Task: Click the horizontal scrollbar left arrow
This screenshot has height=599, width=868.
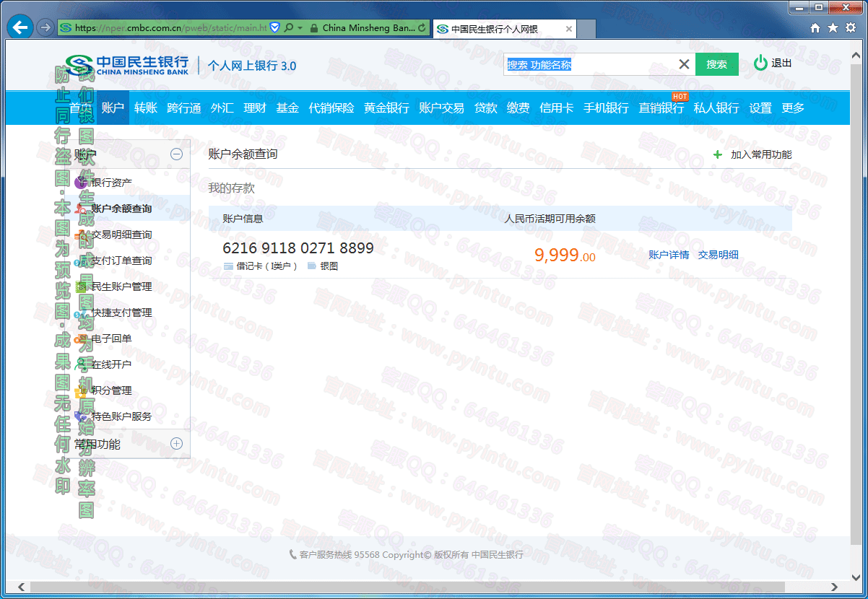Action: [22, 587]
